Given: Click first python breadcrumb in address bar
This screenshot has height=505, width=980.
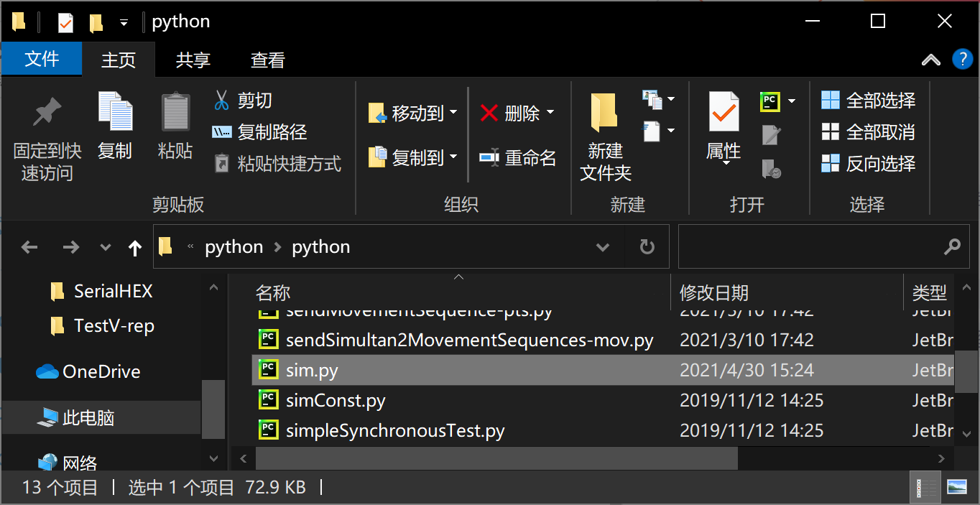Looking at the screenshot, I should (x=234, y=247).
